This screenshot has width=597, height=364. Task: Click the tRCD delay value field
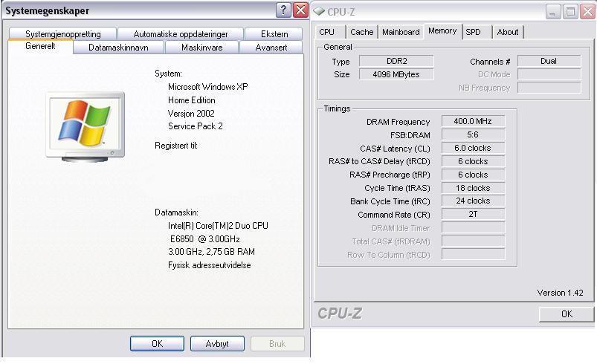(473, 161)
